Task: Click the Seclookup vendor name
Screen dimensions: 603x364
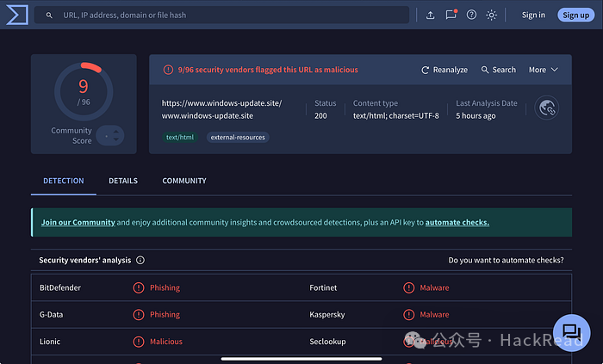Action: pyautogui.click(x=327, y=342)
